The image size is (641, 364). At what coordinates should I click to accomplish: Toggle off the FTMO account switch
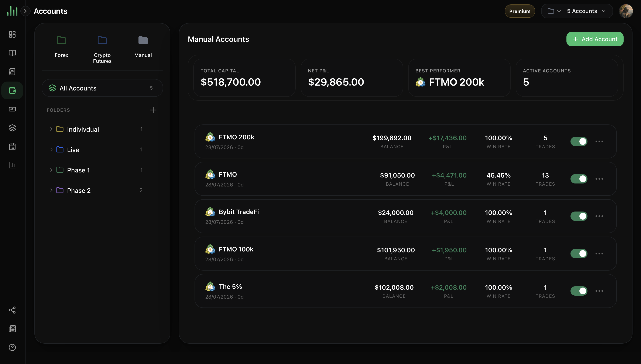(579, 179)
